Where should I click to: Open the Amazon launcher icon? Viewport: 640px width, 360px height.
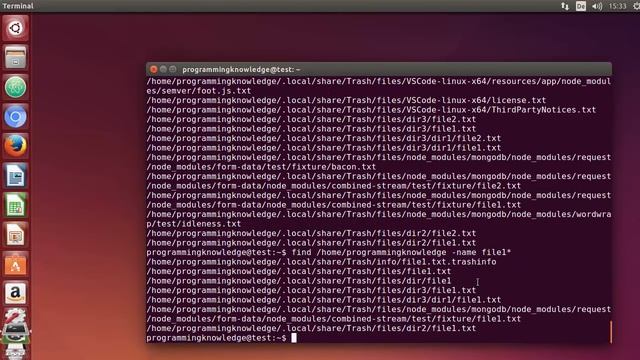(16, 294)
